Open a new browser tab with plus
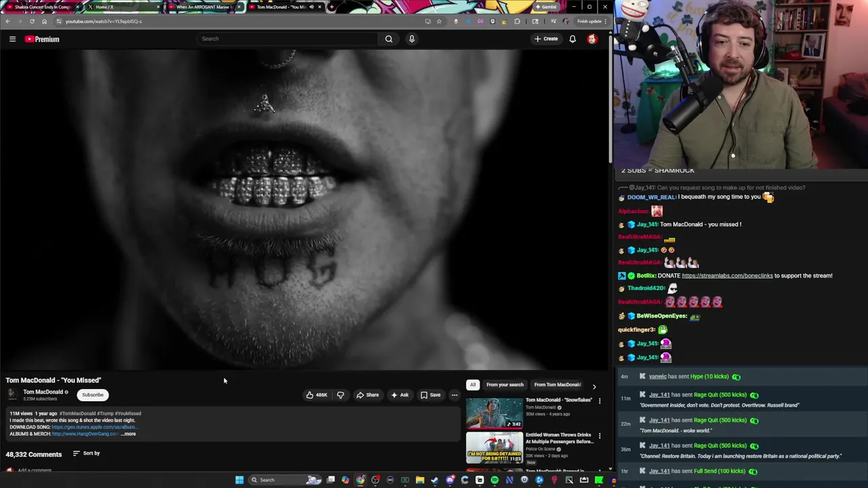 point(331,7)
